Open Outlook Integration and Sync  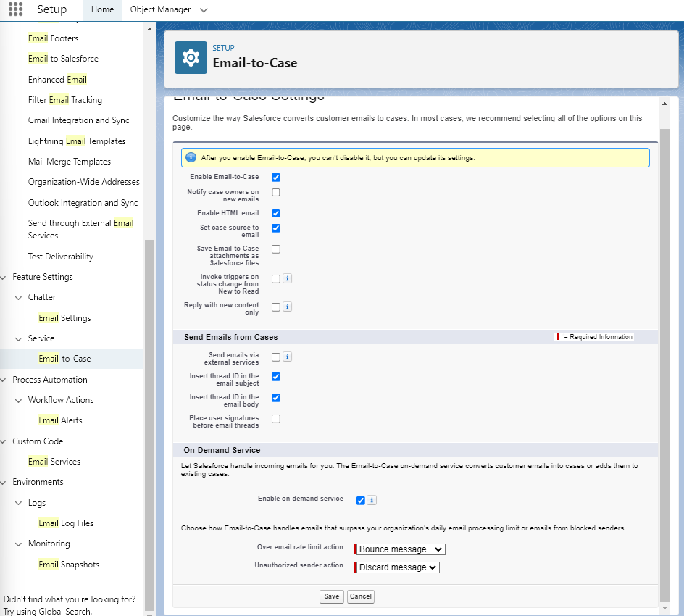[83, 203]
